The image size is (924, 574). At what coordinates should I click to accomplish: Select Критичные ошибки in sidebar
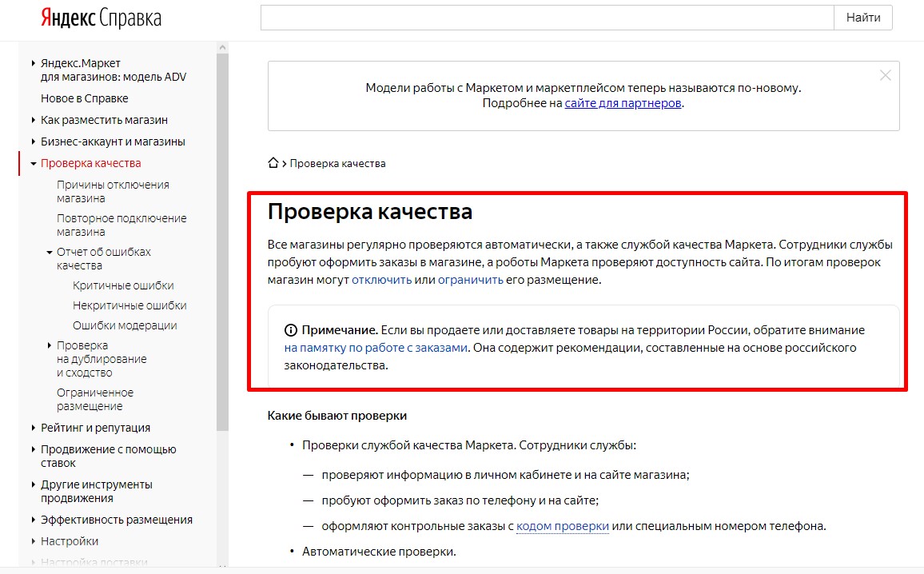tap(123, 286)
